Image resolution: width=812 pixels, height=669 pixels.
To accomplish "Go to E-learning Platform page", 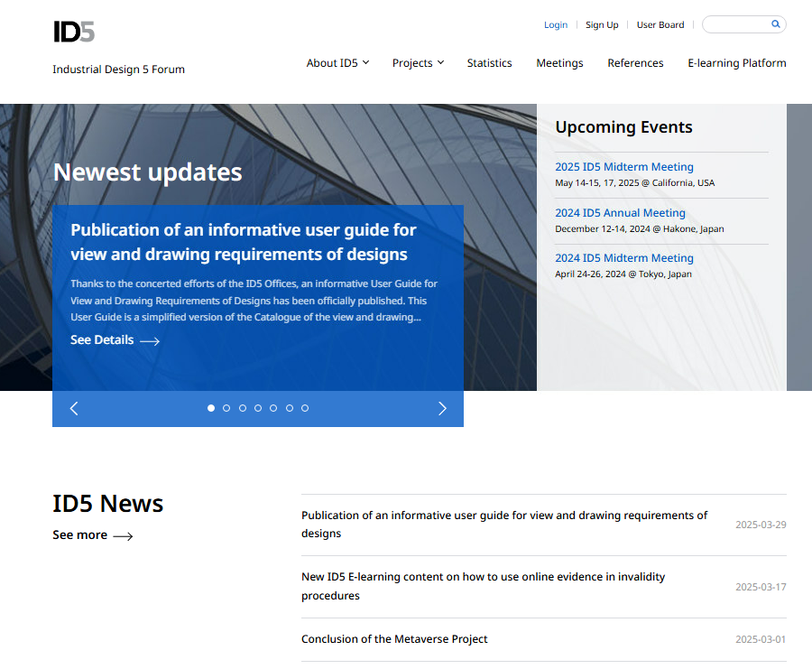I will 736,63.
